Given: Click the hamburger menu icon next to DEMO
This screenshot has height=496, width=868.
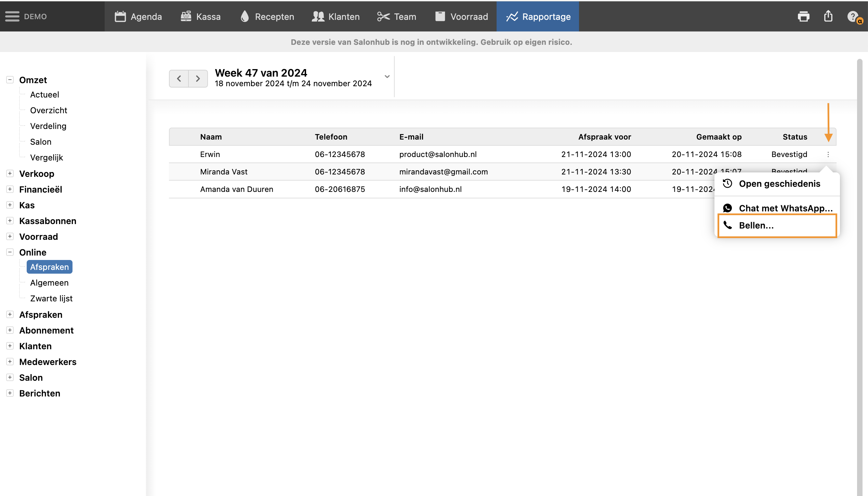Looking at the screenshot, I should pos(12,16).
